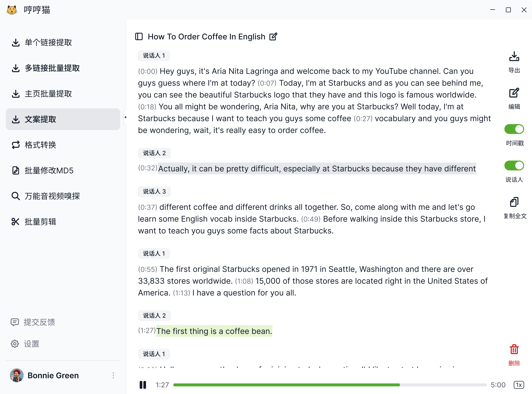532x394 pixels.
Task: Delete transcript using the red trash icon
Action: 514,350
